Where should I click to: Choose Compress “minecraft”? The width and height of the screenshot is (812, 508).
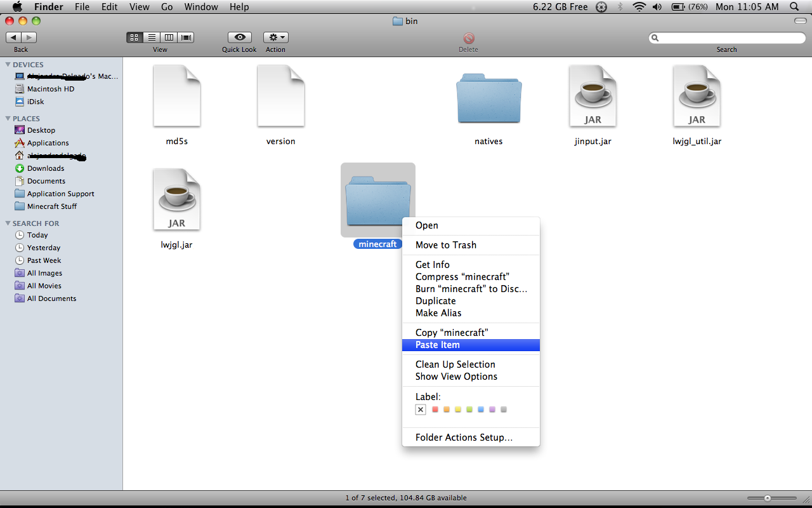[471, 277]
